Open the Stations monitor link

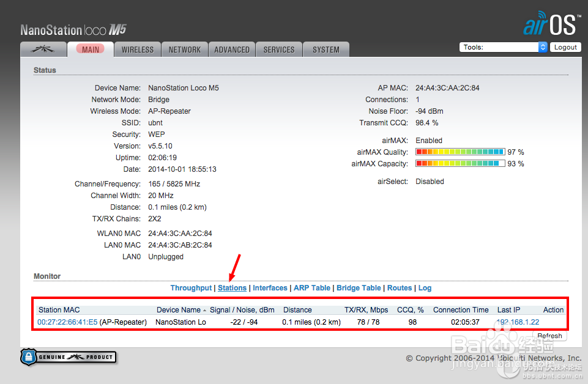232,288
